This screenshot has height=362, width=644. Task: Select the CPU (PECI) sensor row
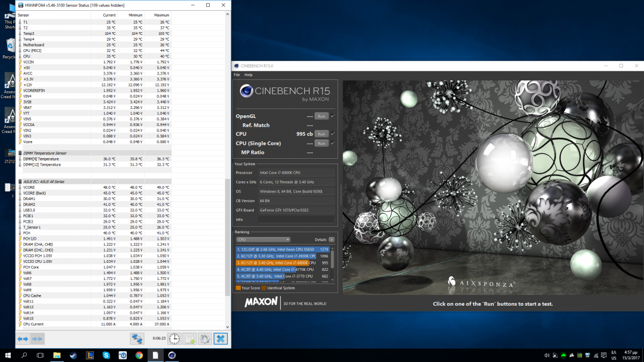94,50
